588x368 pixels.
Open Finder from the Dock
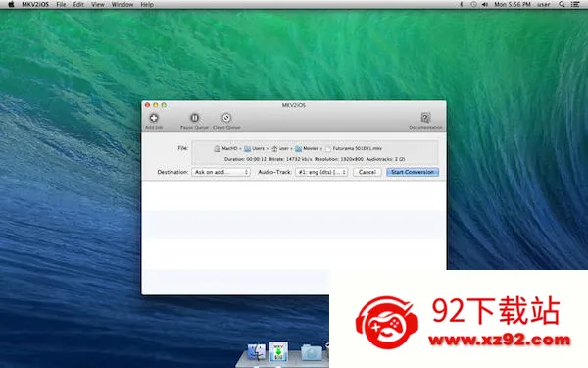pos(257,352)
